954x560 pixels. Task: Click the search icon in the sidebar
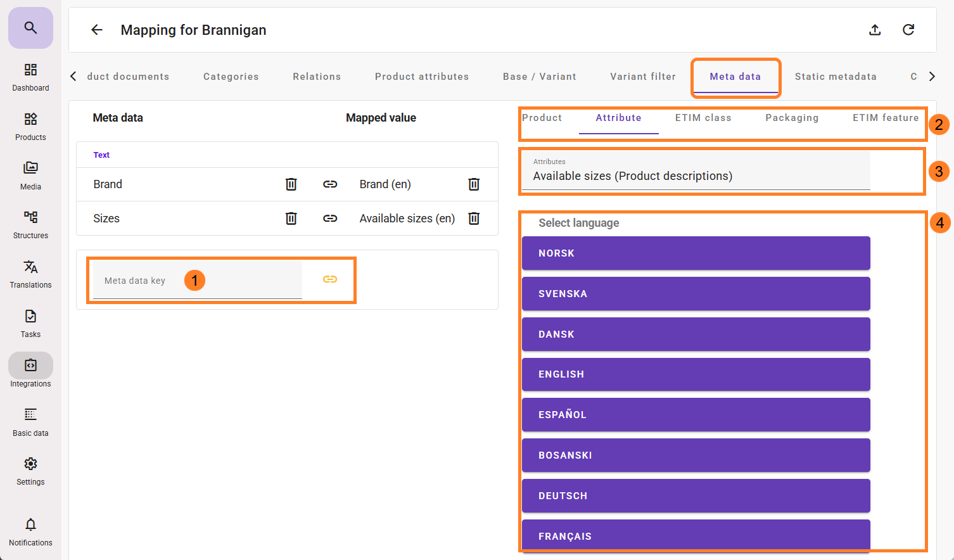[x=30, y=28]
